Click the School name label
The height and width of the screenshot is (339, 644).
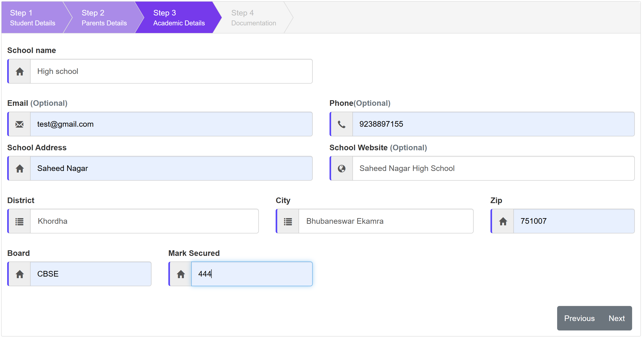31,50
